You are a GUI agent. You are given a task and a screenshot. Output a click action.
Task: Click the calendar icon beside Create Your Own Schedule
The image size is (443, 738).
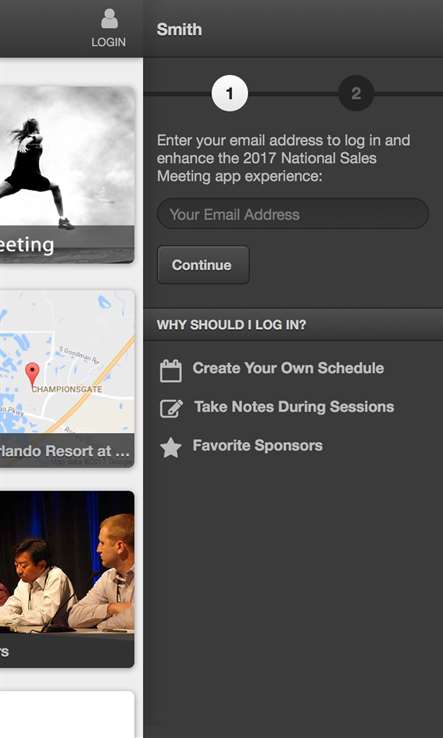pyautogui.click(x=170, y=370)
